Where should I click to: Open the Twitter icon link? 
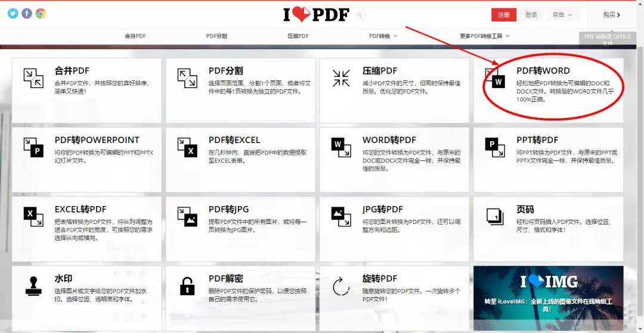13,14
